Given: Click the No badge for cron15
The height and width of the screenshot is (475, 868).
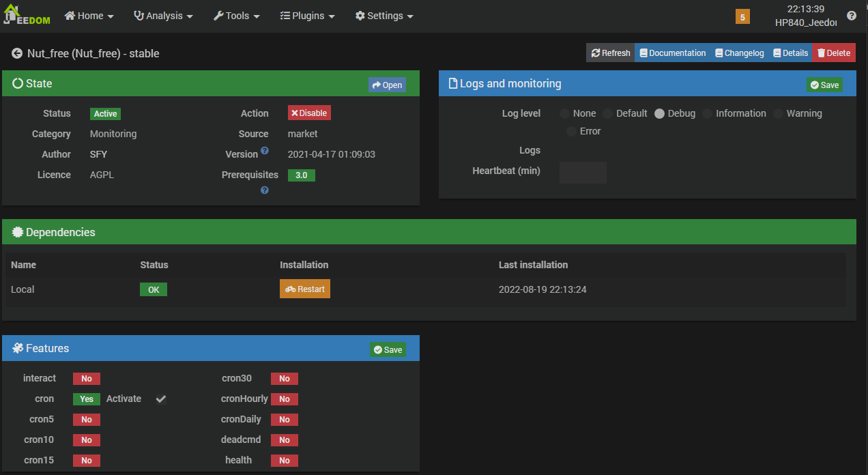Looking at the screenshot, I should coord(87,461).
